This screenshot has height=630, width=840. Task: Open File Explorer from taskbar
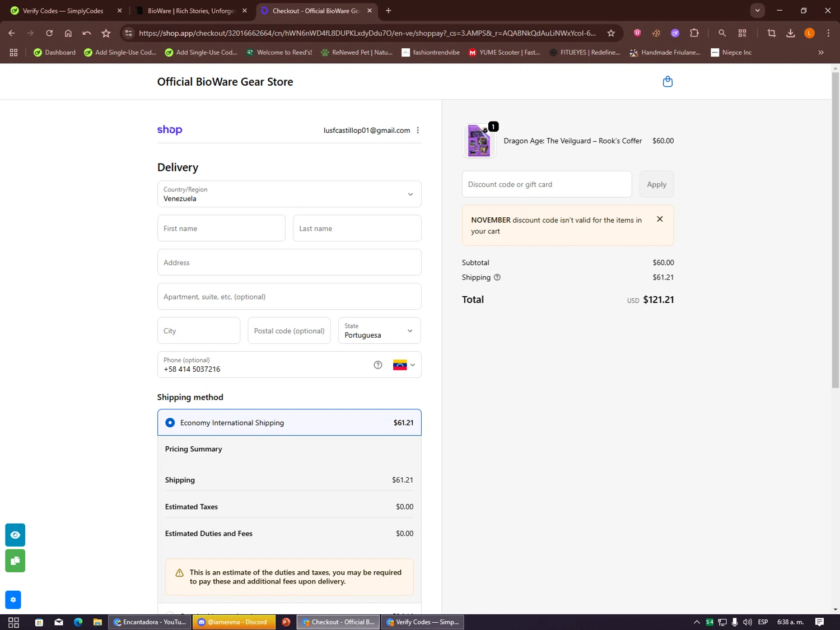click(x=97, y=622)
